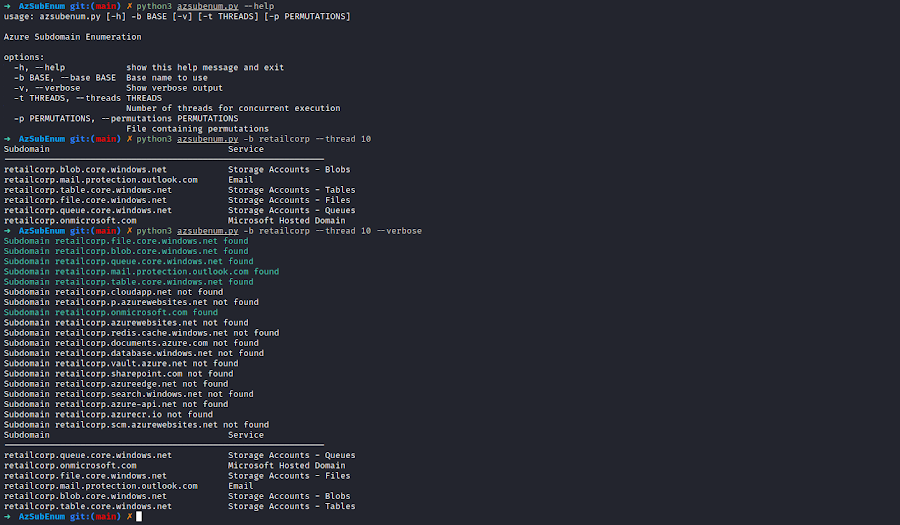Click the orange X before the verbose python3 command
900x525 pixels.
129,231
